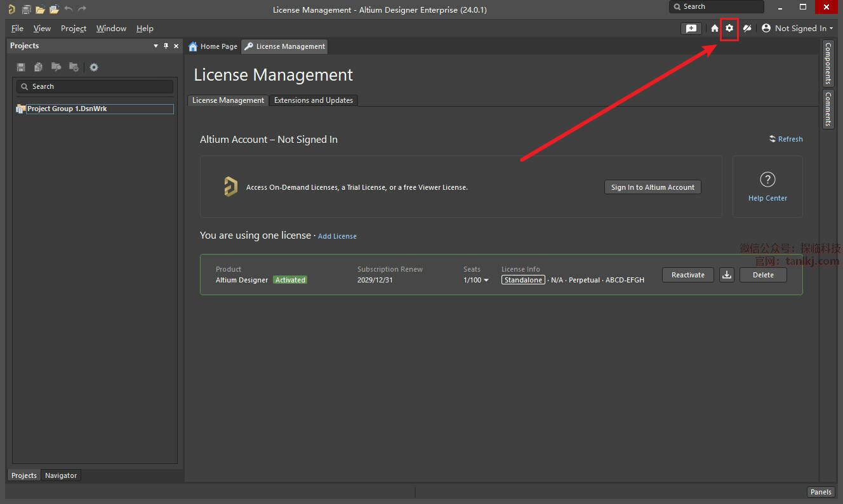Open the File menu
The height and width of the screenshot is (504, 843).
tap(17, 29)
